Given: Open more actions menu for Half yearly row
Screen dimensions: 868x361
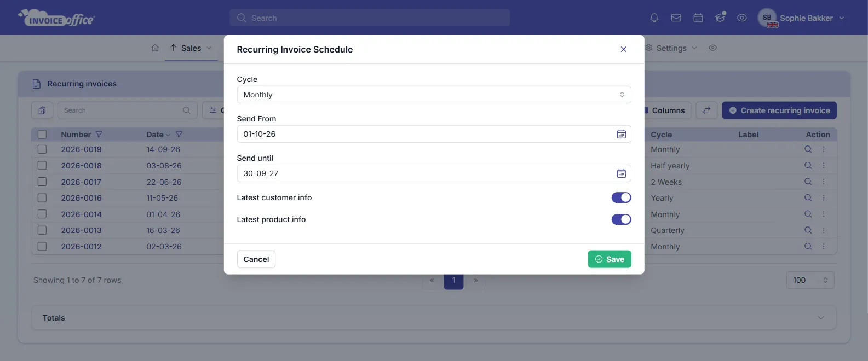Looking at the screenshot, I should pyautogui.click(x=824, y=166).
